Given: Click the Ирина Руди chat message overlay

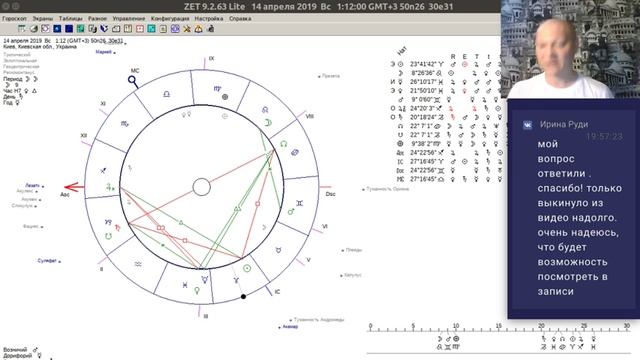Looking at the screenshot, I should point(574,208).
